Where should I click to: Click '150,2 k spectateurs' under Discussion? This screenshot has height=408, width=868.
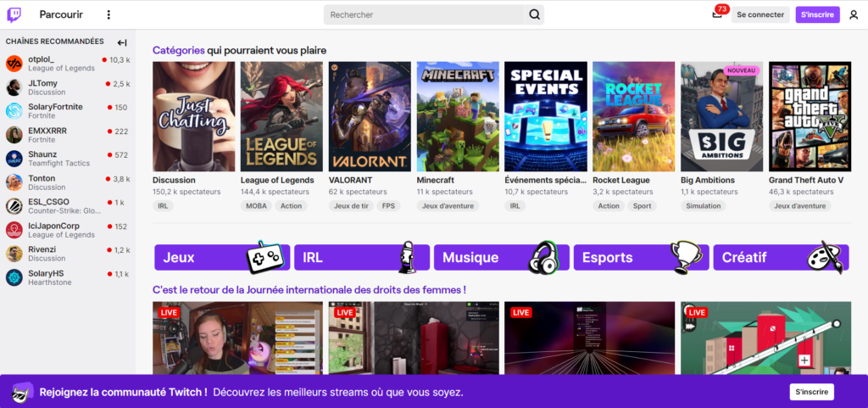point(186,192)
